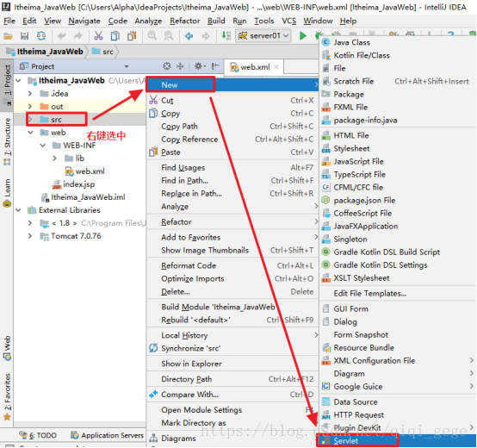This screenshot has width=477, height=448.
Task: Click the green Run button in toolbar
Action: click(x=302, y=36)
